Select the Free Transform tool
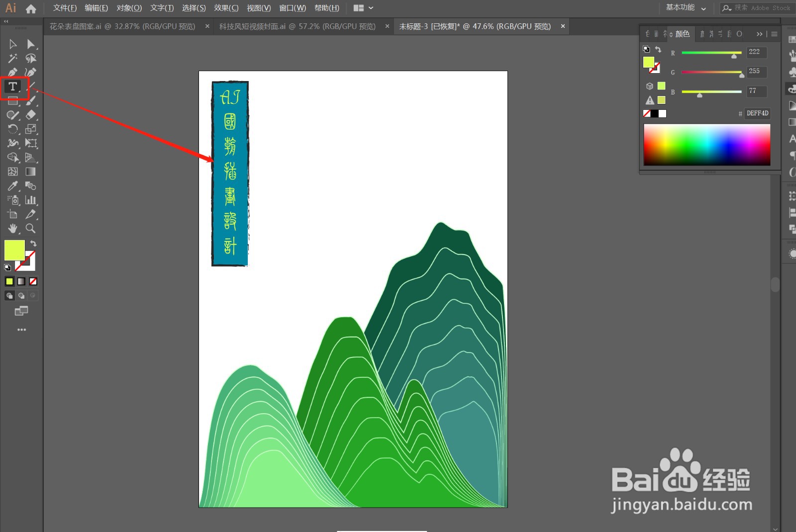The width and height of the screenshot is (796, 532). point(31,143)
